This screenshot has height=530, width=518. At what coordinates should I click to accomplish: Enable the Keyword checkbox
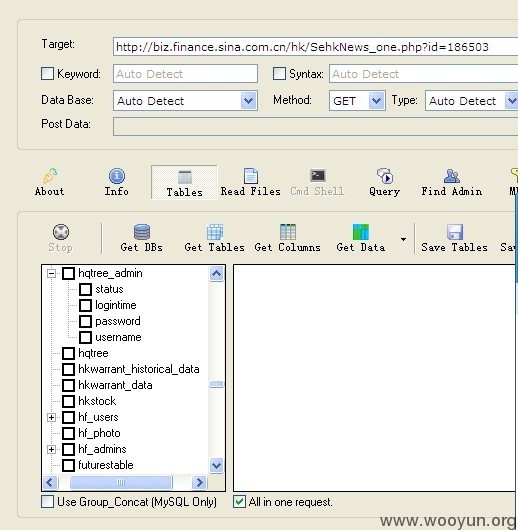point(47,73)
